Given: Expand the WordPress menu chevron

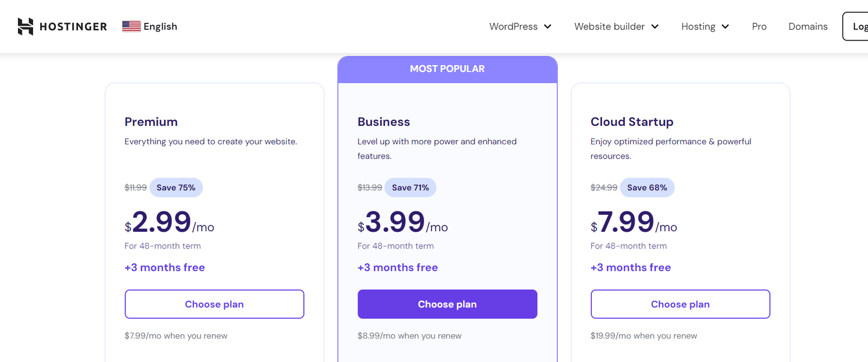Looking at the screenshot, I should (x=548, y=27).
